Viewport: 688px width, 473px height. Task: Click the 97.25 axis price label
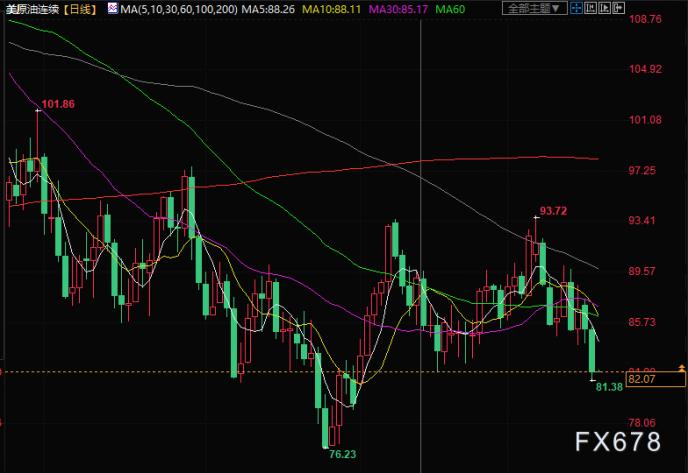tap(642, 171)
